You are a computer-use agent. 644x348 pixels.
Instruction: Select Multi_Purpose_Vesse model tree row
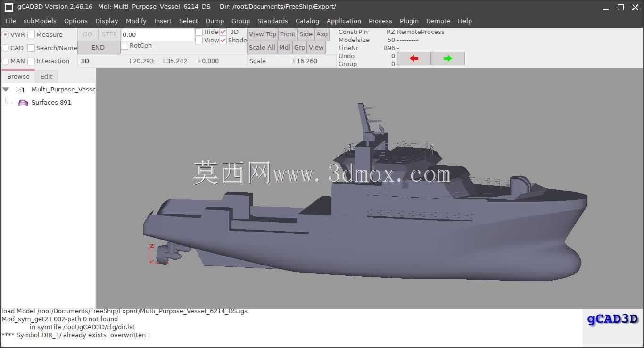tap(49, 89)
